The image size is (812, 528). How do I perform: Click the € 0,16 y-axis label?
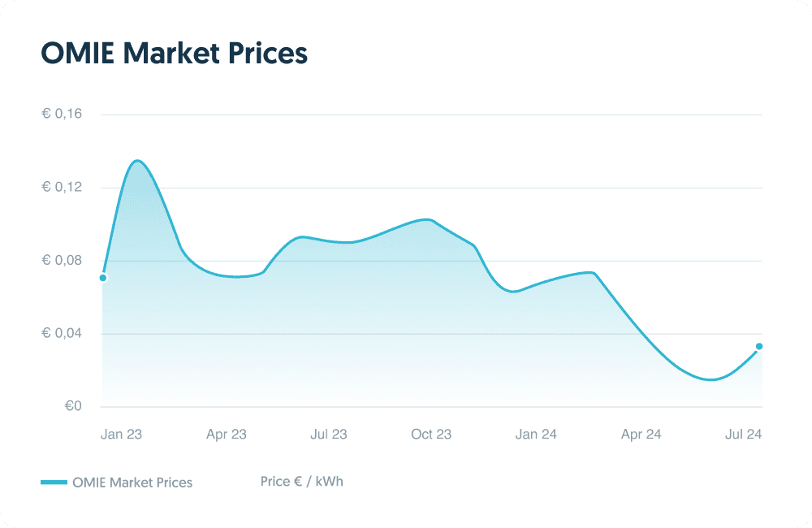tap(63, 115)
